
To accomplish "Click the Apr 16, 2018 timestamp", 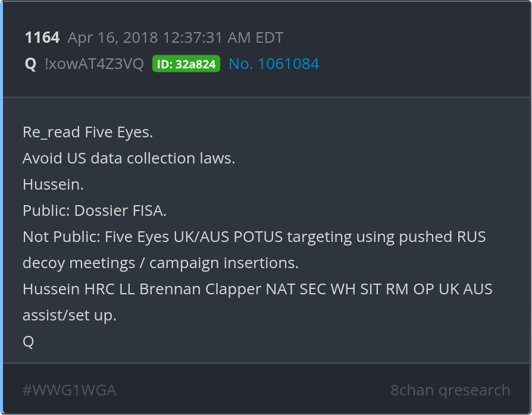I will click(x=176, y=38).
